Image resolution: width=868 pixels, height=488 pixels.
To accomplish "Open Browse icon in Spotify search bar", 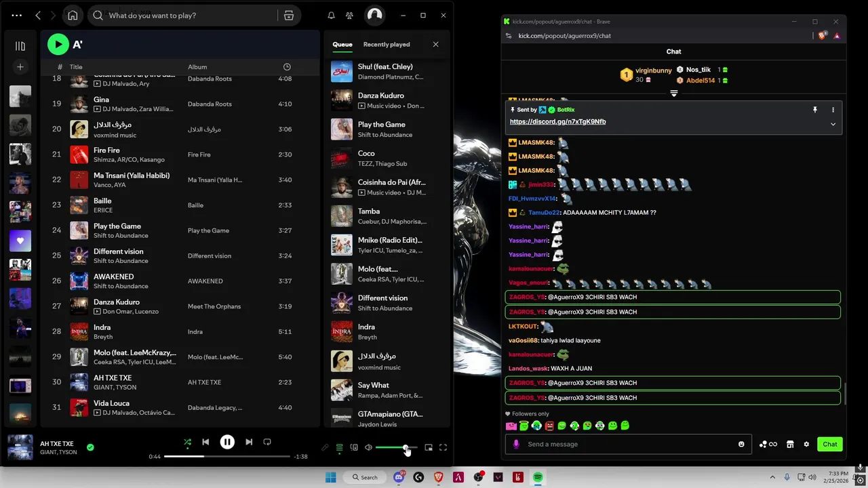I will click(x=289, y=15).
